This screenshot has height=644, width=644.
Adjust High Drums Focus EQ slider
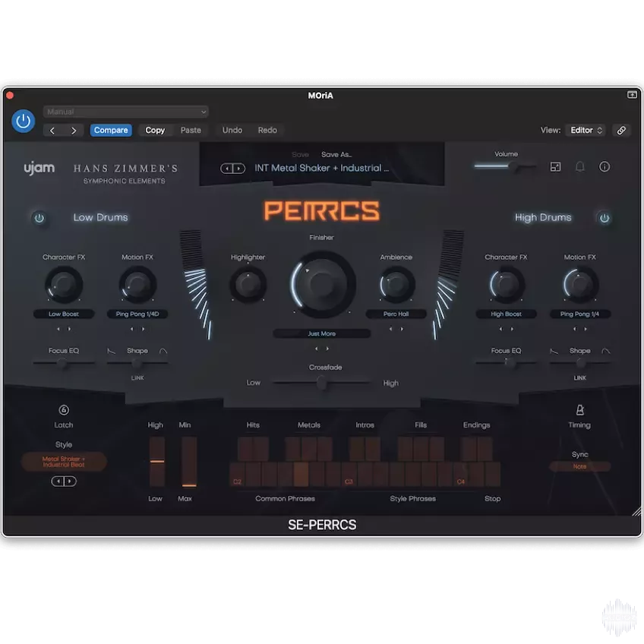coord(506,363)
